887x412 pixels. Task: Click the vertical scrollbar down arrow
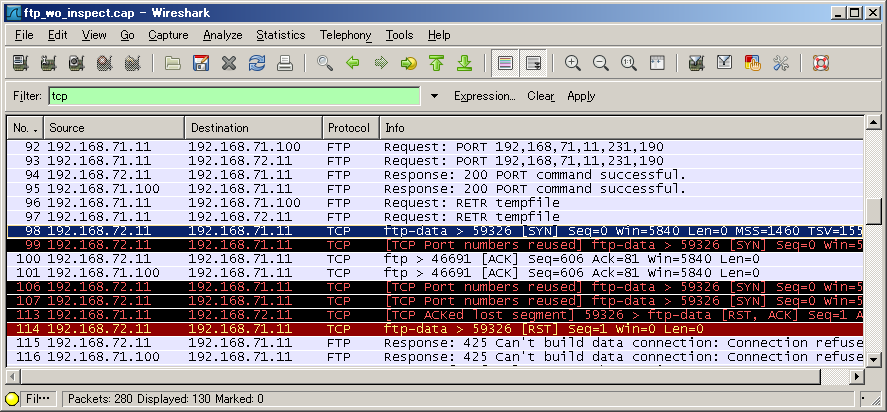click(x=873, y=359)
